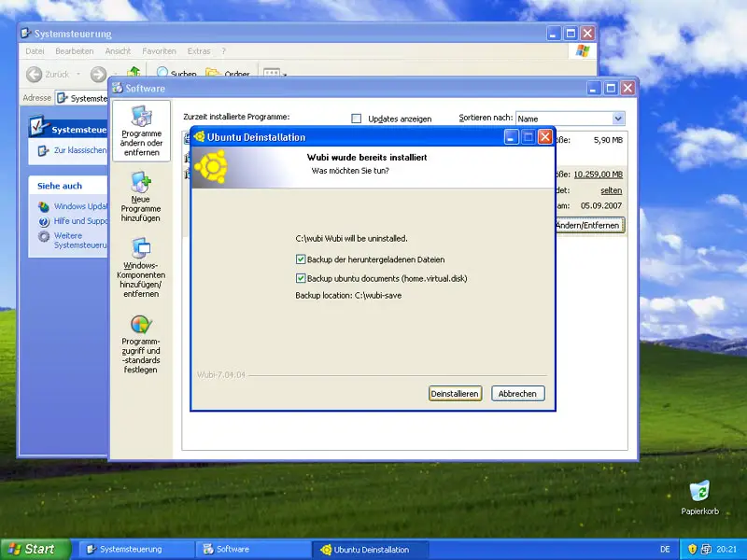Click the Ubuntu logo in dialog title bar

click(199, 137)
